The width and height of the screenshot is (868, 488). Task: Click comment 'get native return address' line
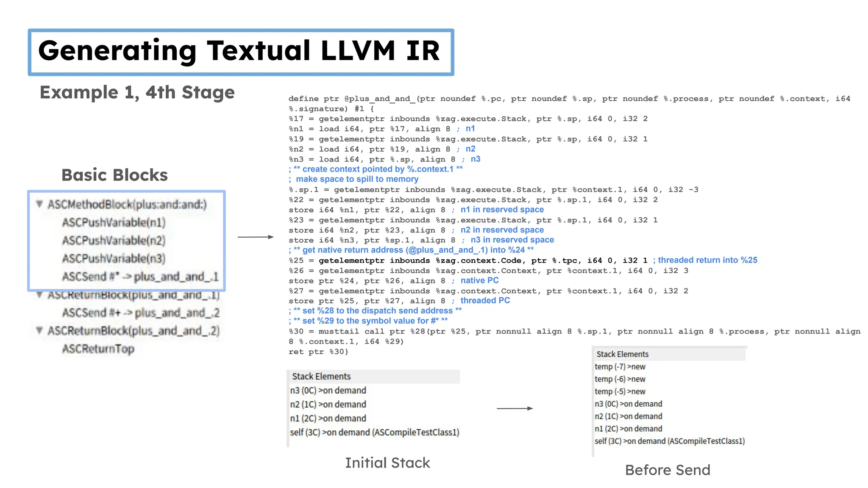pyautogui.click(x=411, y=250)
